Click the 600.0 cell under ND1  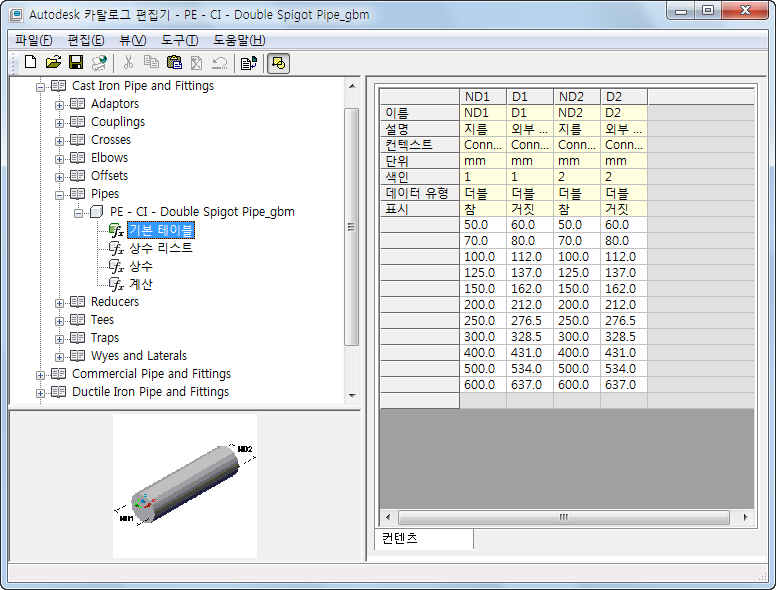pos(483,385)
